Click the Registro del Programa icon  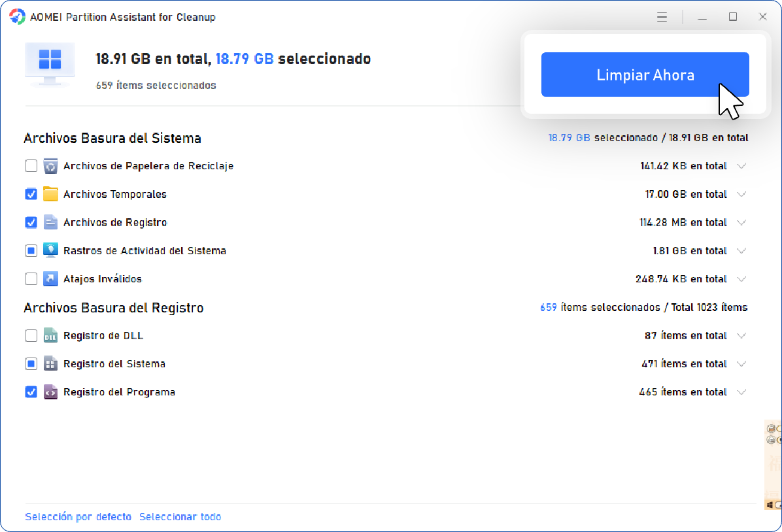pos(50,392)
